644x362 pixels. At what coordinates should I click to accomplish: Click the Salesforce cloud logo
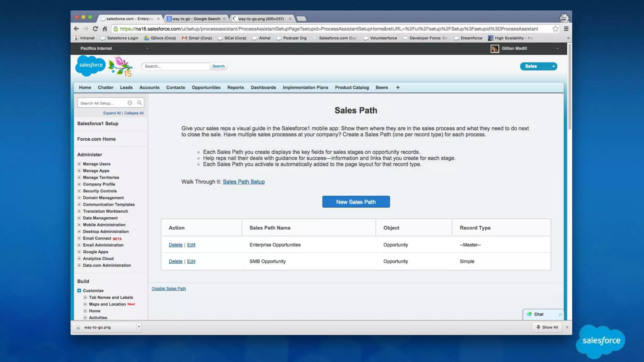(91, 65)
